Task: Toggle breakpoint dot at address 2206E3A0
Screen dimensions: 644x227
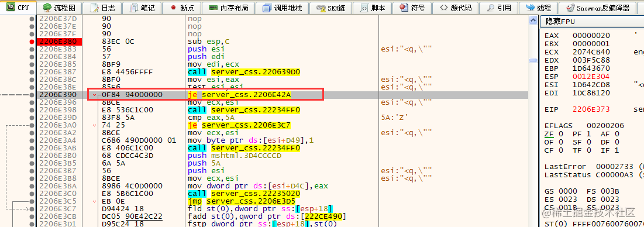Action: click(x=32, y=125)
